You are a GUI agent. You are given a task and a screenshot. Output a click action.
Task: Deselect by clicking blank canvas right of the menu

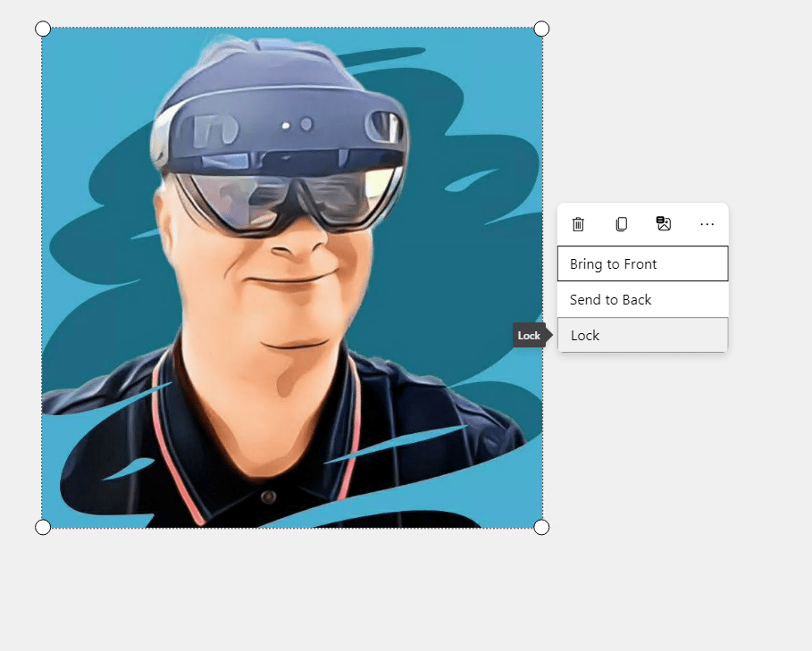click(x=768, y=304)
